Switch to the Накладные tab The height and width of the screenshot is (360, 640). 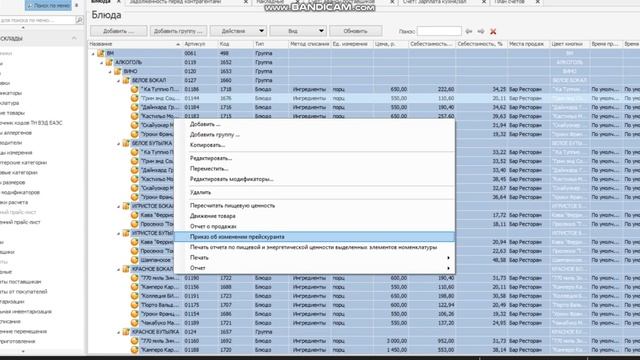pyautogui.click(x=270, y=2)
